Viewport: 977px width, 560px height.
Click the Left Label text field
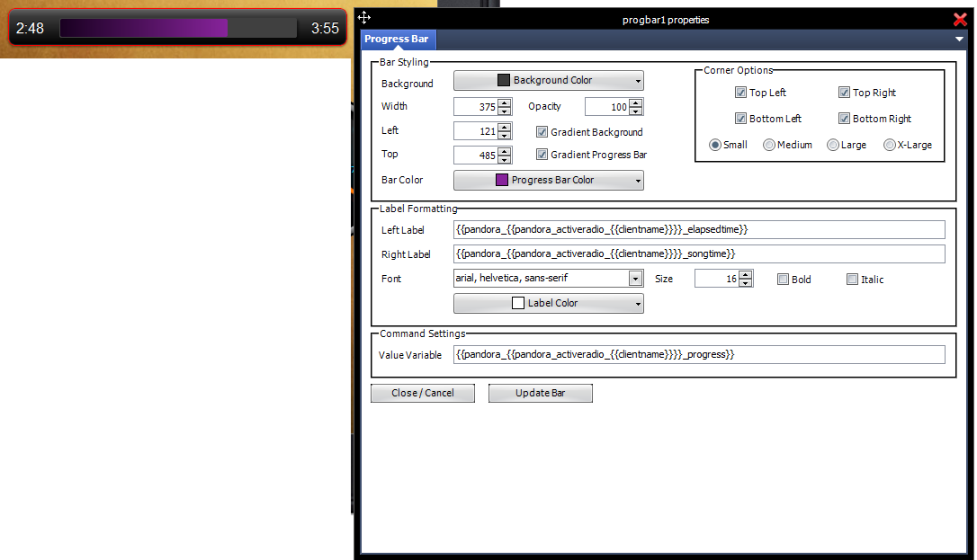coord(699,229)
